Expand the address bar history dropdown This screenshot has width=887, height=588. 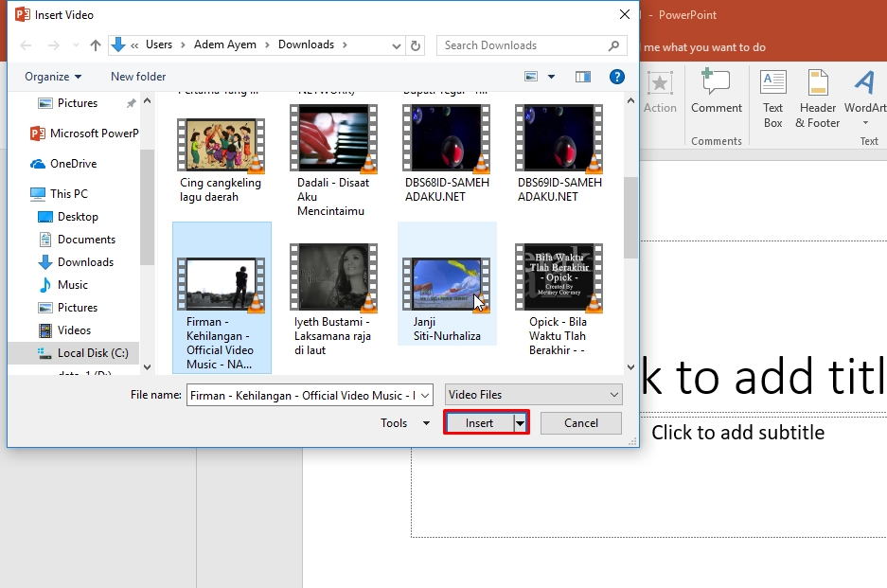click(397, 45)
